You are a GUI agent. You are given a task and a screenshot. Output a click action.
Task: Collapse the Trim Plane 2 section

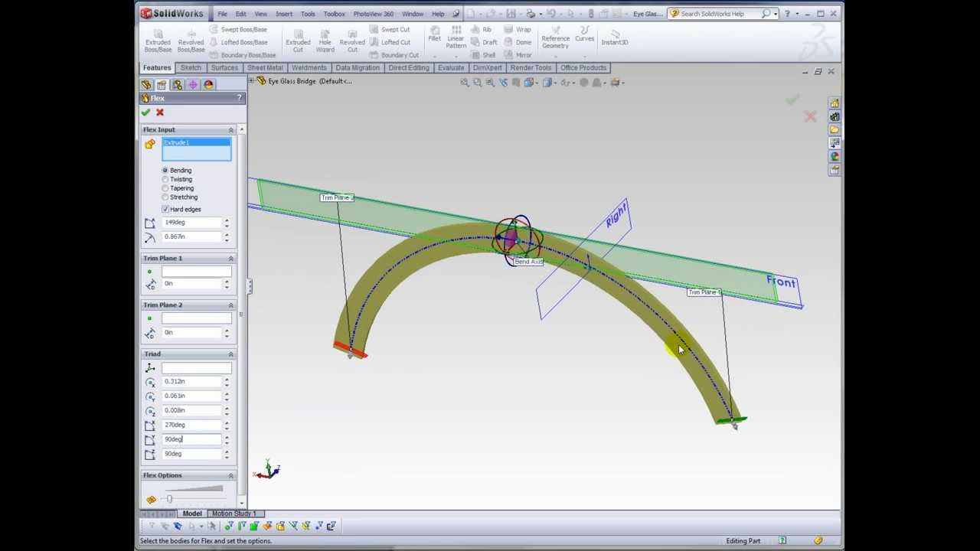tap(230, 305)
